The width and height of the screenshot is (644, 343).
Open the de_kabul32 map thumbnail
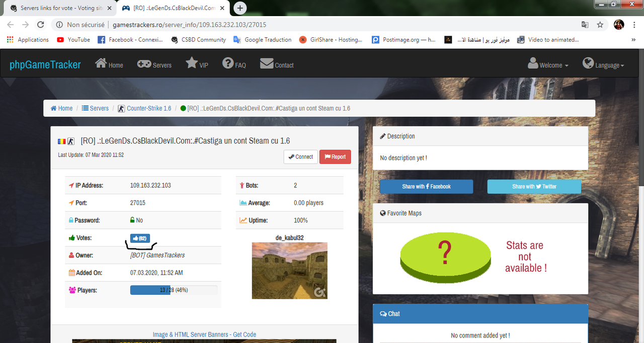point(289,270)
